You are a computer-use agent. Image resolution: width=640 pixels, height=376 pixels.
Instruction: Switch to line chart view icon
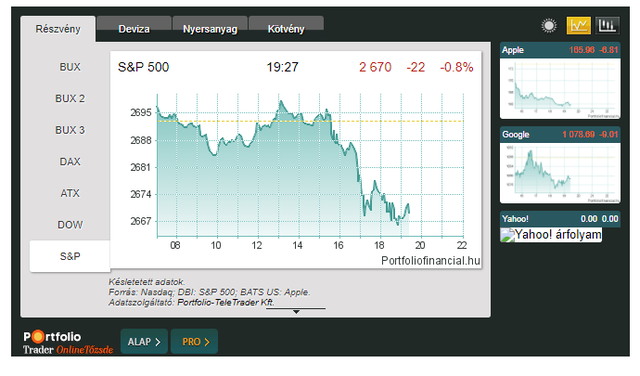point(578,26)
